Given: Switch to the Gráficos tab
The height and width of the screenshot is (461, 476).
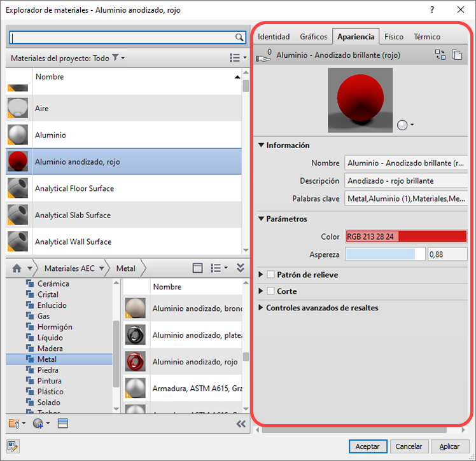Looking at the screenshot, I should point(314,37).
